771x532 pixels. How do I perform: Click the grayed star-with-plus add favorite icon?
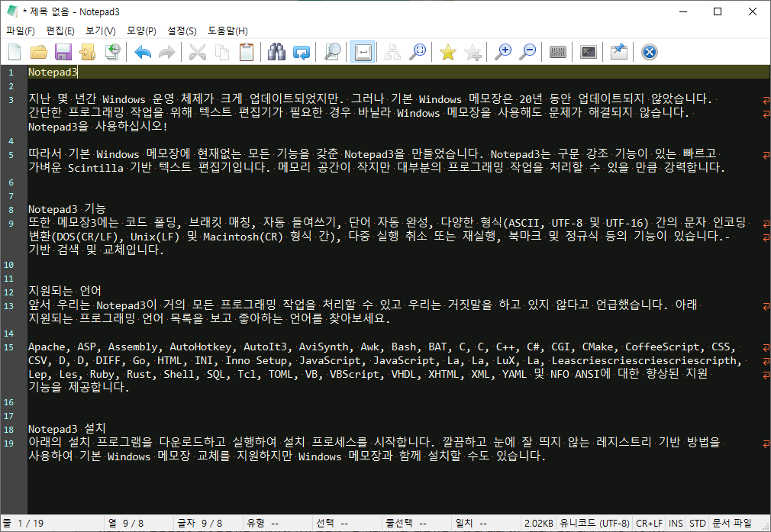(x=473, y=52)
